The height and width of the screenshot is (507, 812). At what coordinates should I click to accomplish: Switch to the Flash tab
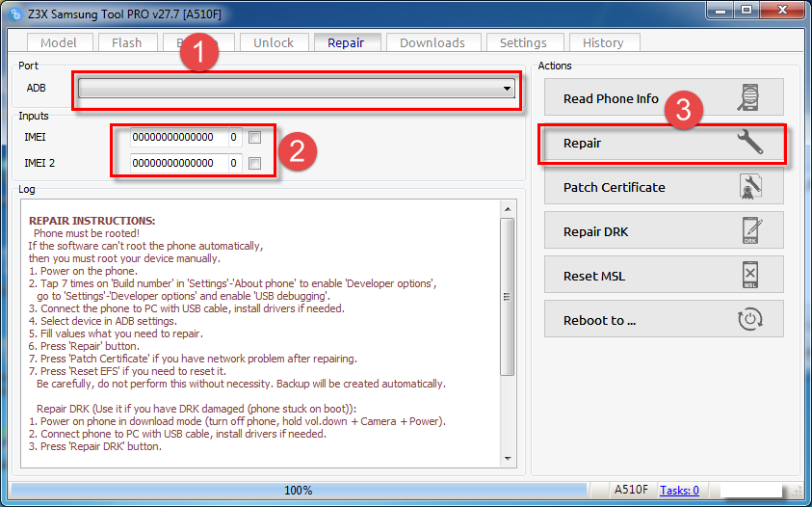click(x=127, y=42)
